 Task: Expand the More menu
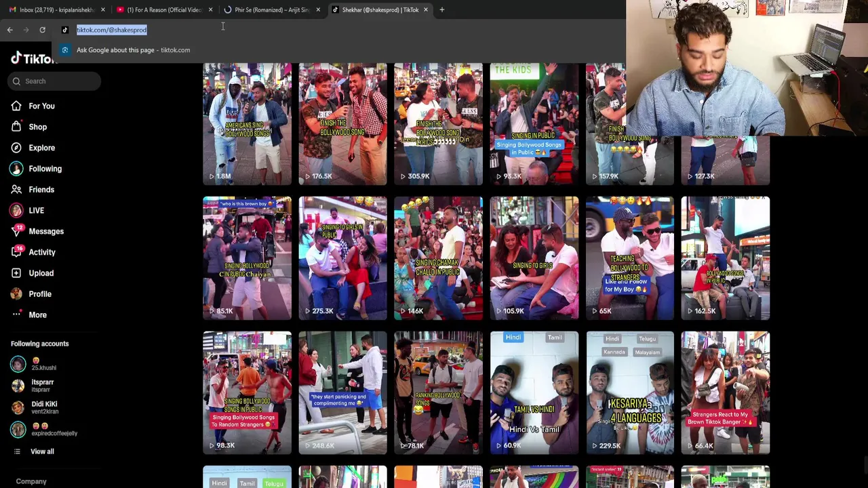(37, 315)
